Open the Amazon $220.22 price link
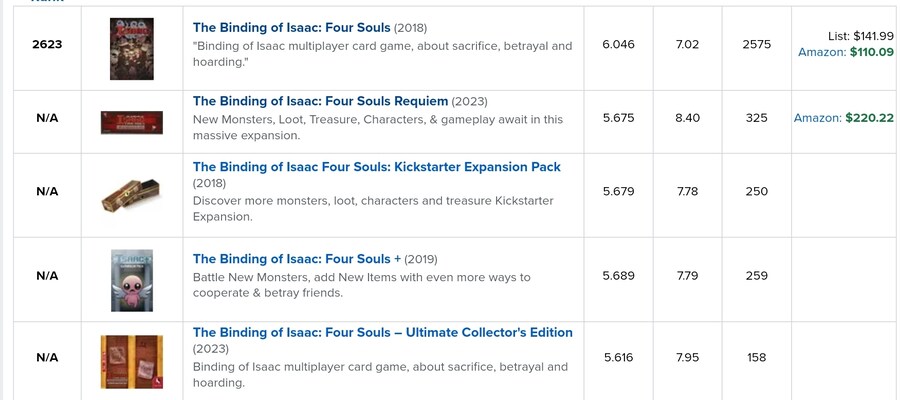Screen dimensions: 900x400 click(844, 118)
